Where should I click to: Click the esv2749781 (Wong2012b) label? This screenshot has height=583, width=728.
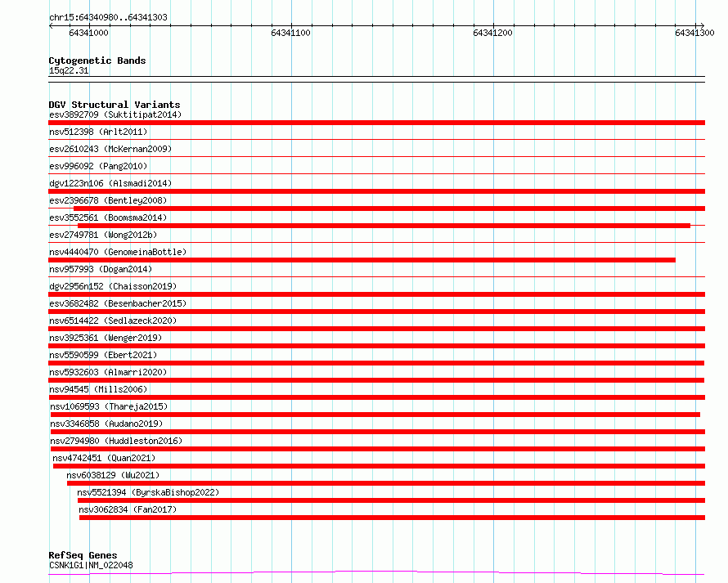[x=103, y=235]
